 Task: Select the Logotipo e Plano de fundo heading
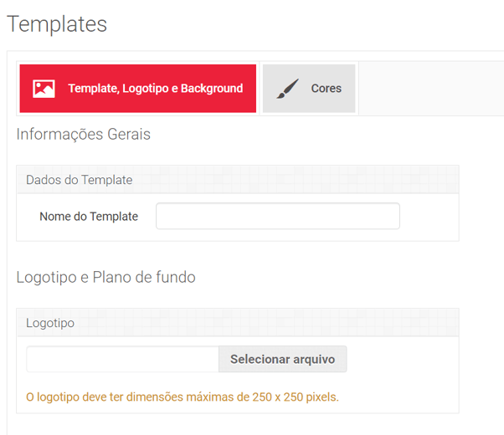tap(105, 277)
